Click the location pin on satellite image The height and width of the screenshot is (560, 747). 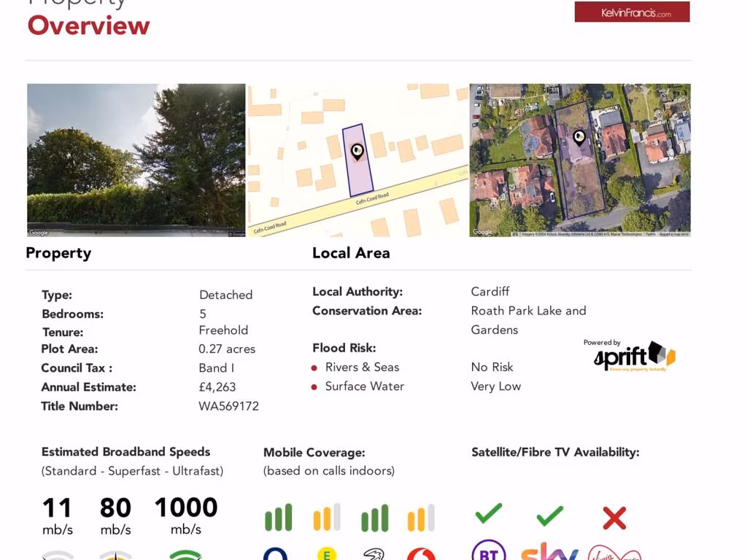click(578, 137)
